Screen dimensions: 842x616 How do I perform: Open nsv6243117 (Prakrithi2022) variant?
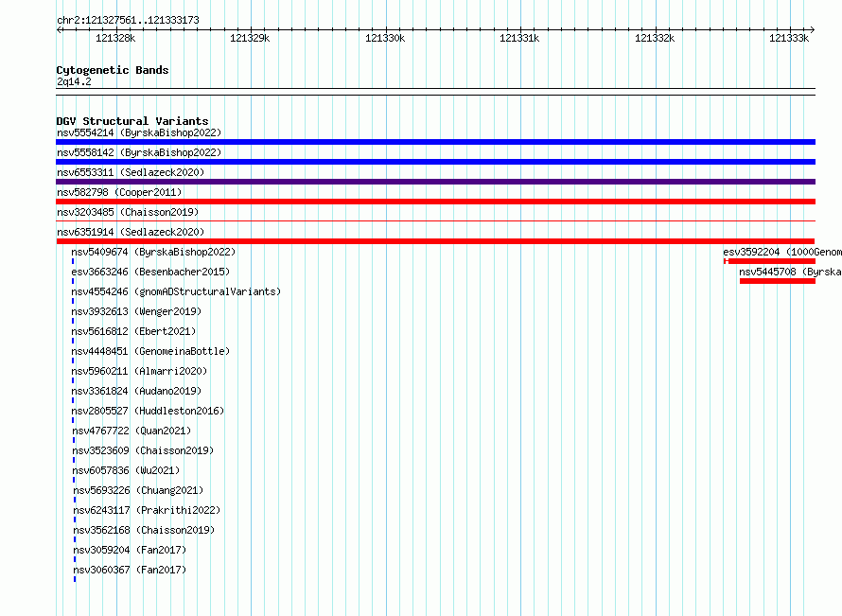pos(148,510)
